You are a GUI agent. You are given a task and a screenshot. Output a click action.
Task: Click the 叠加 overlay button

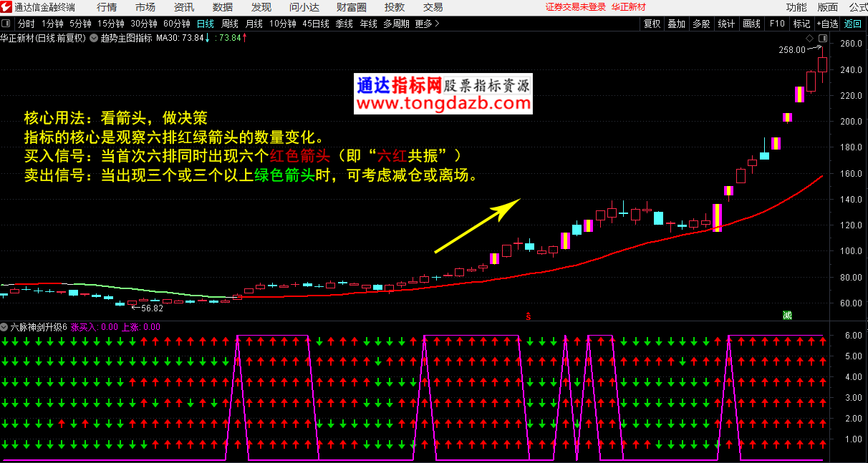677,24
